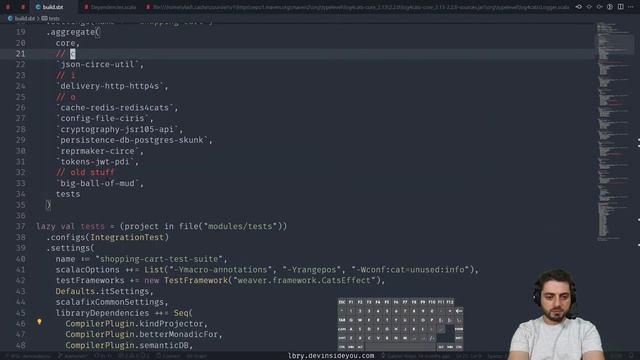Place cursor on `delivery-http-http4s` entry
Image resolution: width=640 pixels, height=360 pixels.
(112, 86)
